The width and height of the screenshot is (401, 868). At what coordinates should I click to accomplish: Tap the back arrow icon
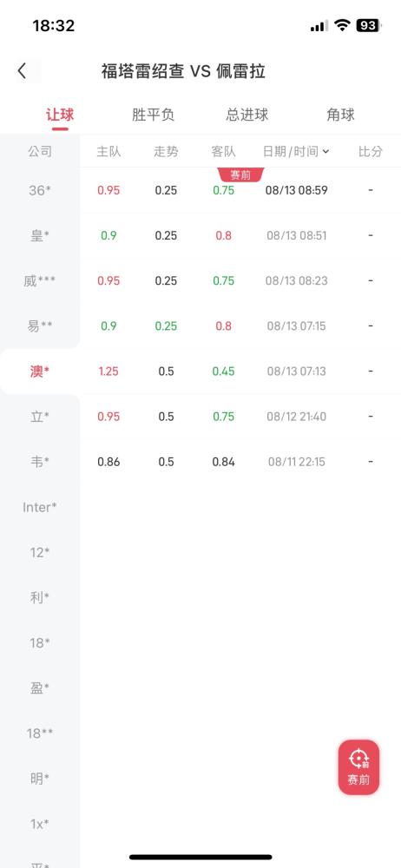[x=22, y=71]
